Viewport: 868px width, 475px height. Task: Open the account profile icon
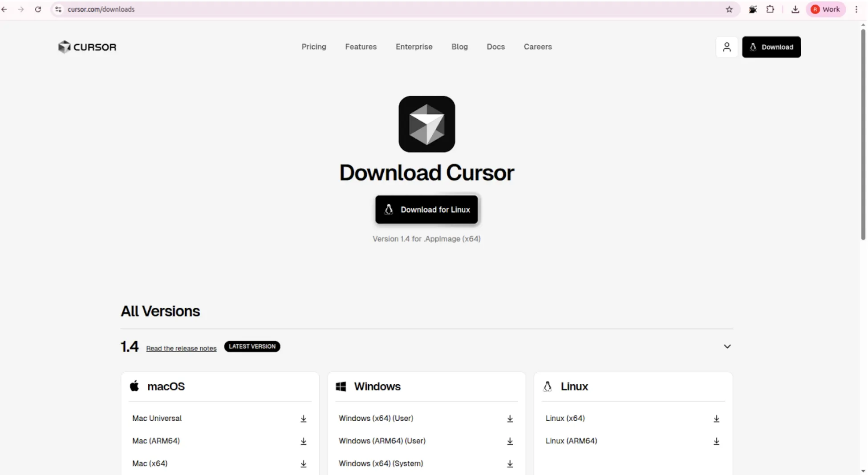[x=726, y=47]
